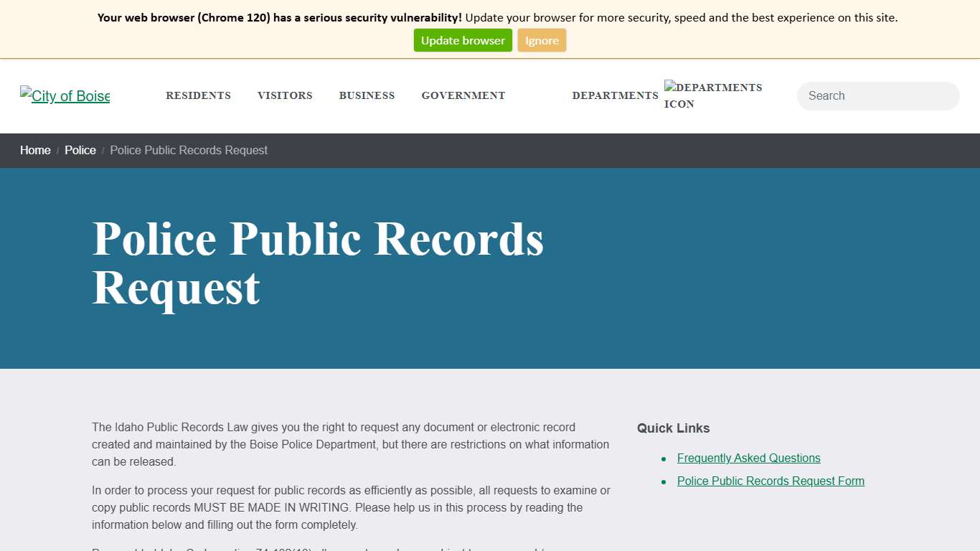Screen dimensions: 980x551
Task: Click the bullet beside Frequently Asked Questions
Action: [x=663, y=459]
